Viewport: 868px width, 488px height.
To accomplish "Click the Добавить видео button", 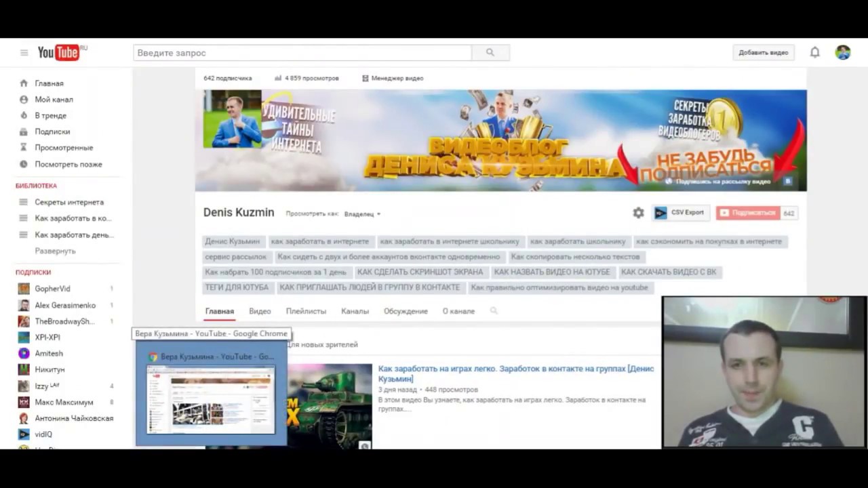I will coord(764,53).
